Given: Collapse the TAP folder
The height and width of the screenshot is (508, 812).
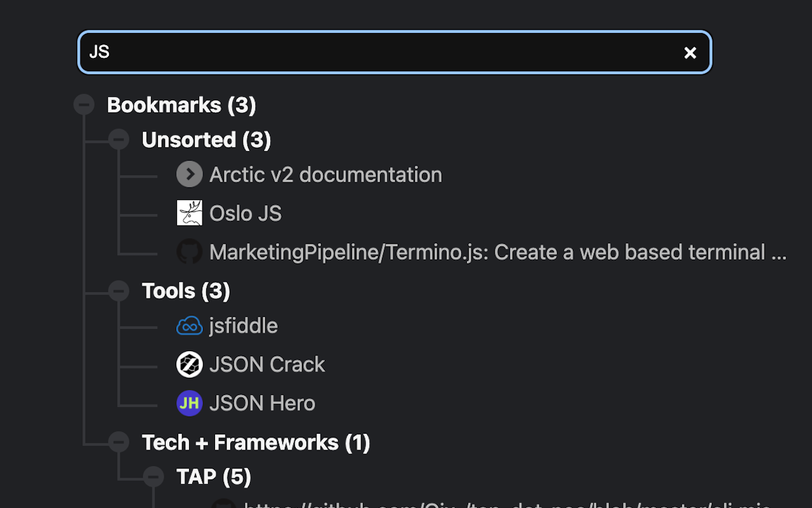Looking at the screenshot, I should coord(154,476).
